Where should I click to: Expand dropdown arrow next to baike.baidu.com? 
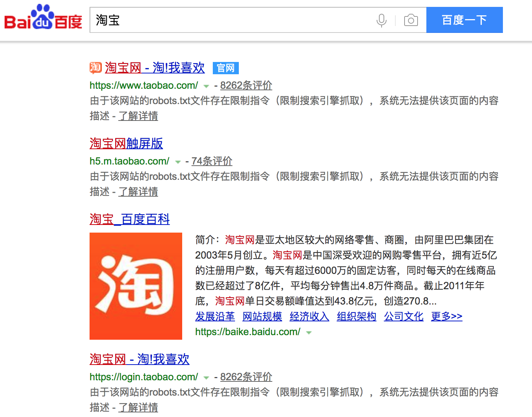pos(309,332)
